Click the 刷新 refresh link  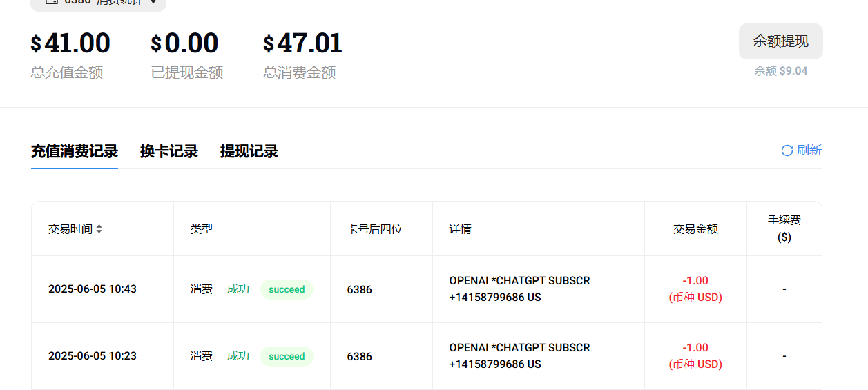(809, 150)
